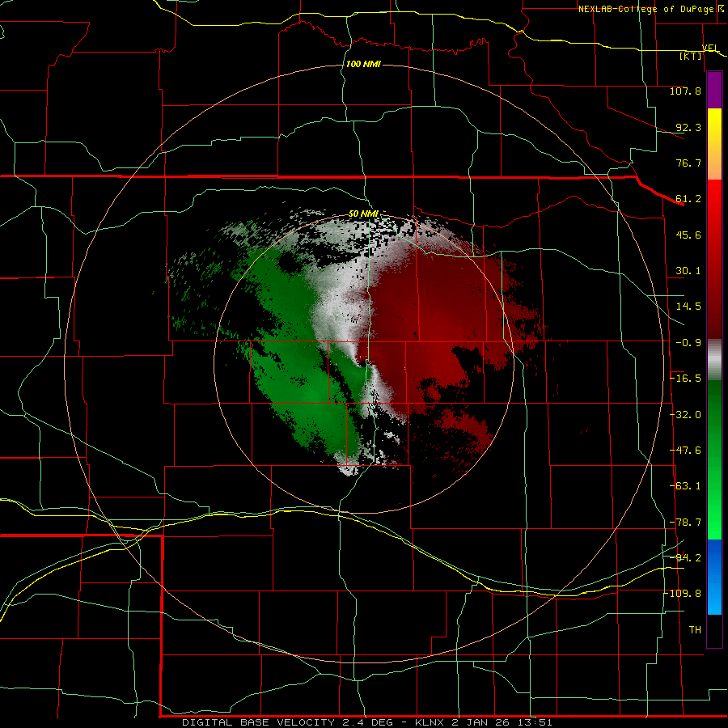Click the -109.8 velocity scale value
728x728 pixels.
685,594
